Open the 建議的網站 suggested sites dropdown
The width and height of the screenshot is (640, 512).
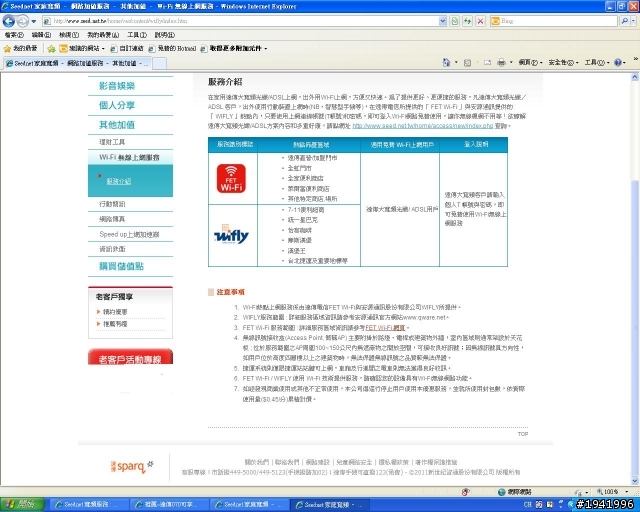[x=82, y=49]
